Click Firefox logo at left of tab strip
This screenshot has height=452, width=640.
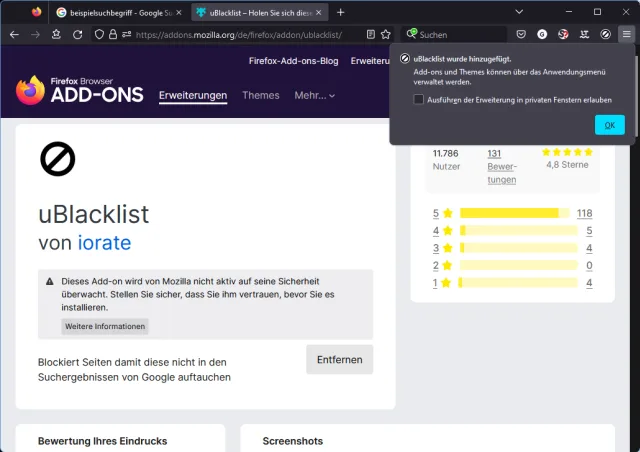coord(37,12)
